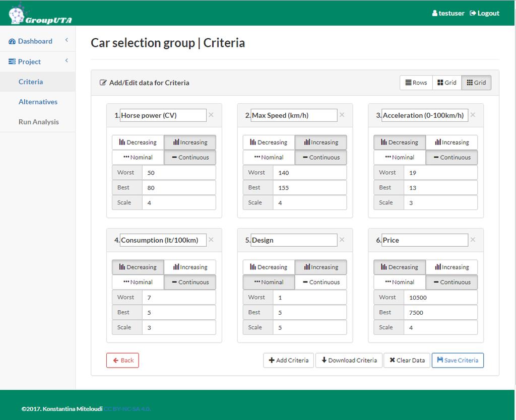Click Clear Data
The width and height of the screenshot is (516, 420).
(407, 360)
